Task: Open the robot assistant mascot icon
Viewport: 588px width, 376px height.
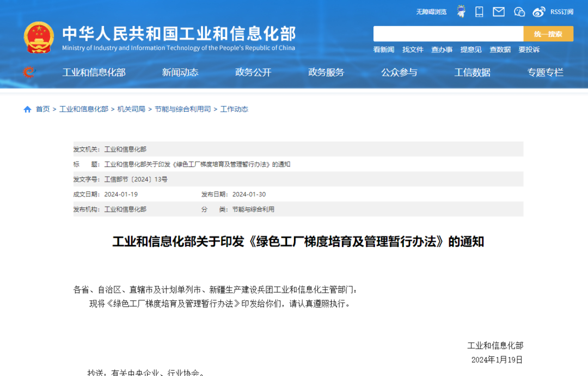Action: [461, 11]
